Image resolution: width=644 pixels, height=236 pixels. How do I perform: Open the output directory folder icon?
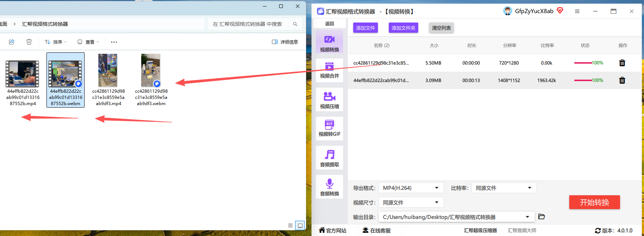pyautogui.click(x=541, y=217)
